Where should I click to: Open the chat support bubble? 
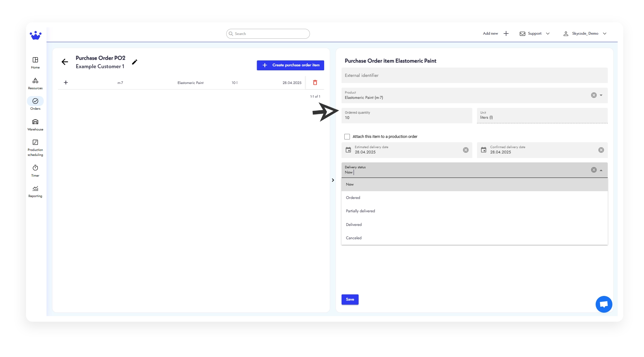tap(604, 304)
